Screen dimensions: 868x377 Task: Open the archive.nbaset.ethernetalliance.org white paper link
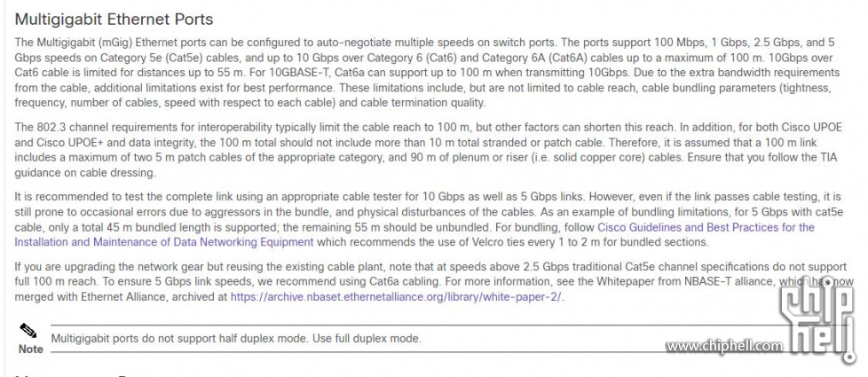(396, 296)
